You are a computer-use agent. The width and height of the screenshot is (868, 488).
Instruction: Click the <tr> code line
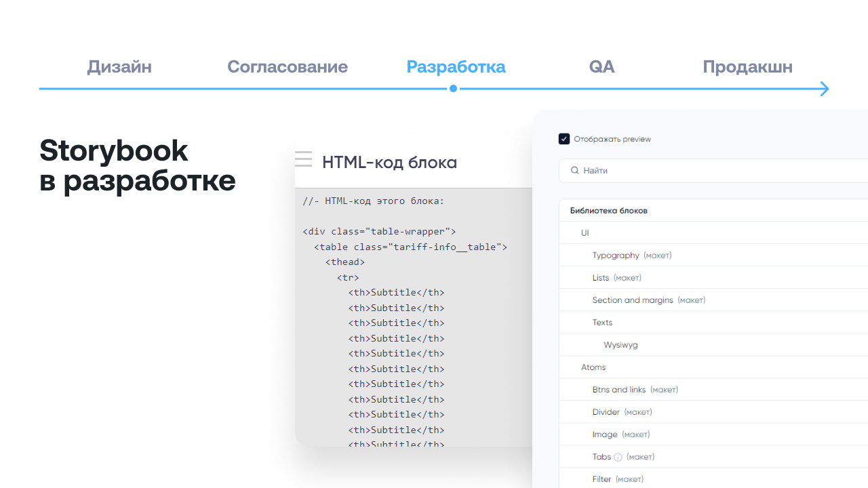(x=348, y=277)
